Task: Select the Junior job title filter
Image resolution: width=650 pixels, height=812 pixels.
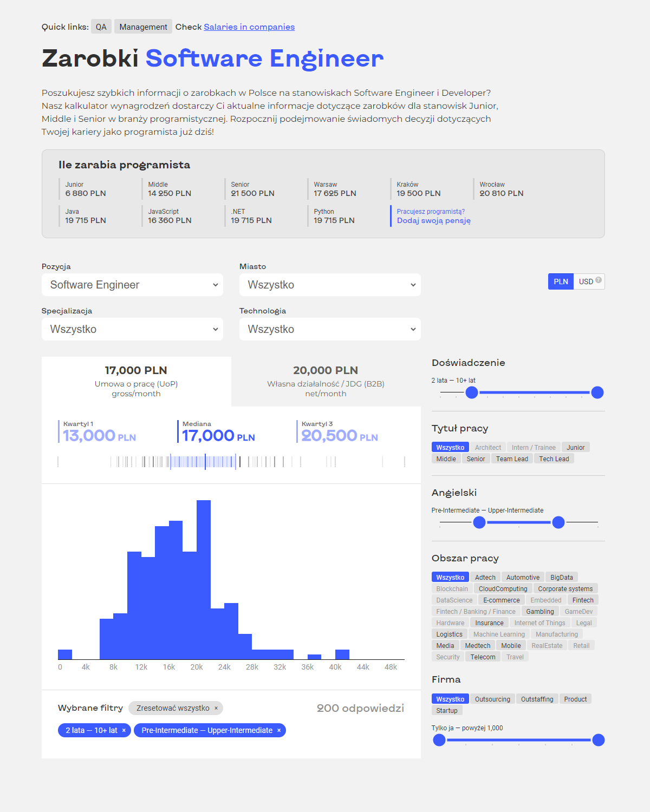Action: click(x=575, y=447)
